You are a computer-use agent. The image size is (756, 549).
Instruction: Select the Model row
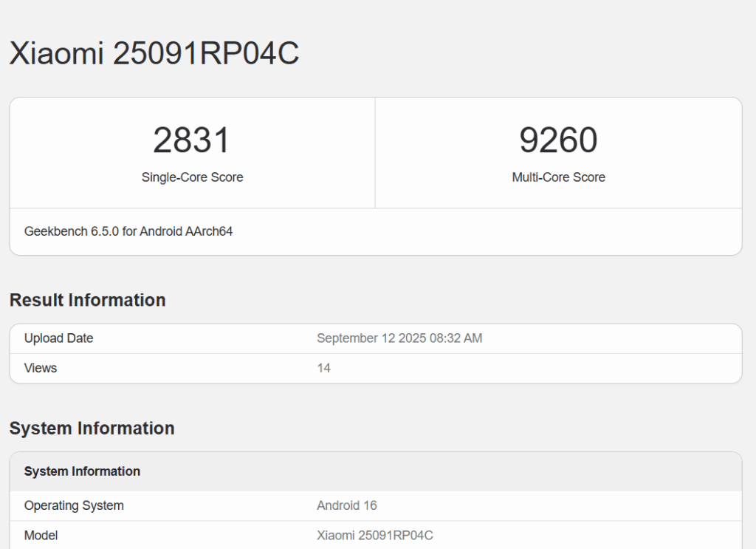(x=41, y=536)
